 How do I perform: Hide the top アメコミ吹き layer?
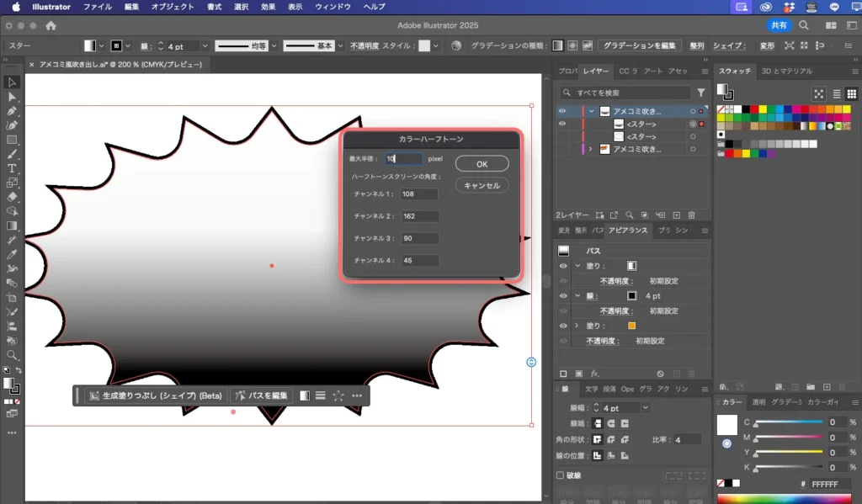pos(562,111)
